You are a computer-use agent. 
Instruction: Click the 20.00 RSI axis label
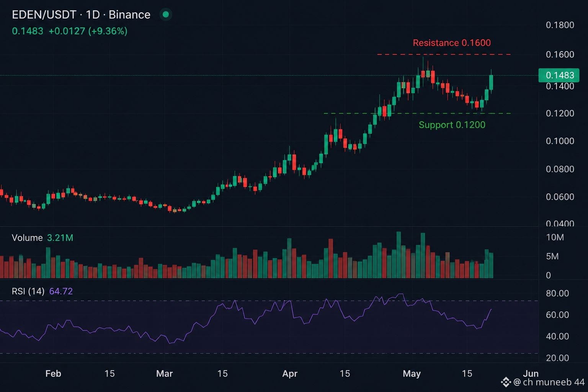point(557,358)
